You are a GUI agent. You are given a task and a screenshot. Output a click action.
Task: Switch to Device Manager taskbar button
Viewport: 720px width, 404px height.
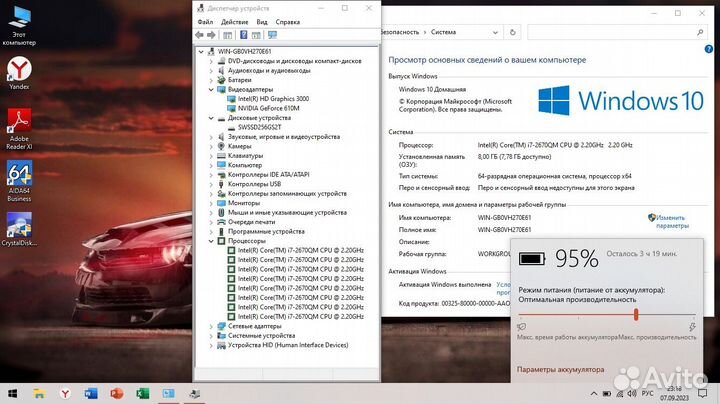194,393
